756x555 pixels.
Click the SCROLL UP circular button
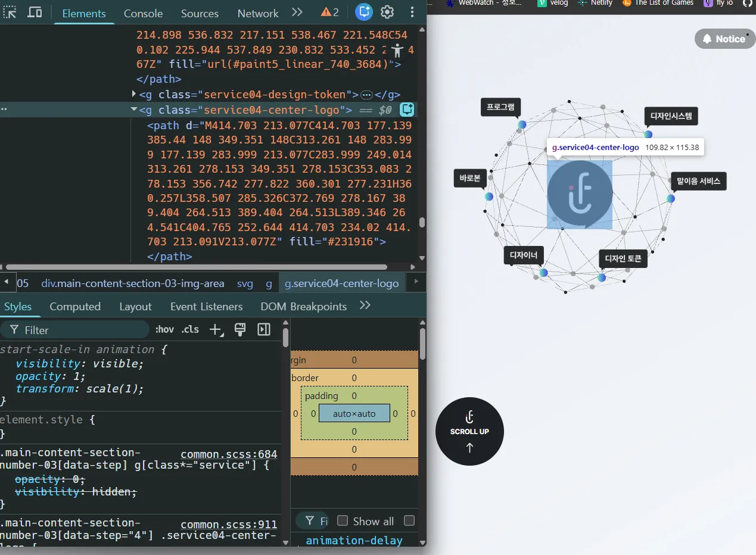tap(469, 432)
